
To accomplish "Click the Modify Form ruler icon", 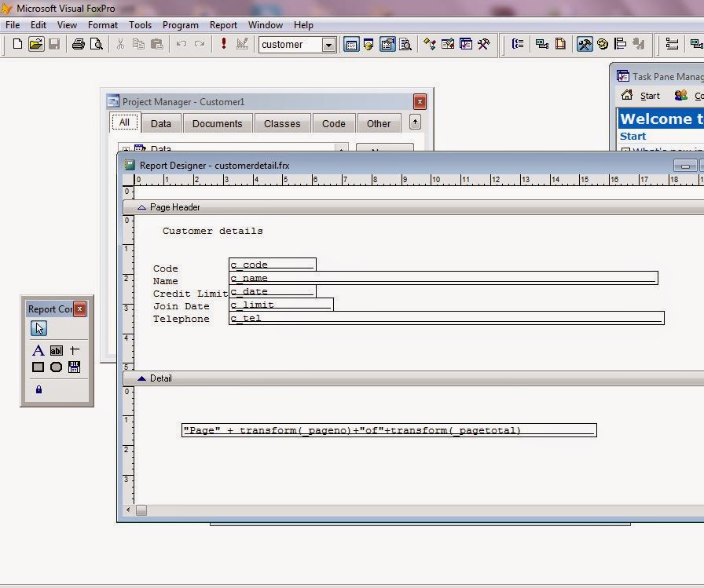I will [x=243, y=44].
